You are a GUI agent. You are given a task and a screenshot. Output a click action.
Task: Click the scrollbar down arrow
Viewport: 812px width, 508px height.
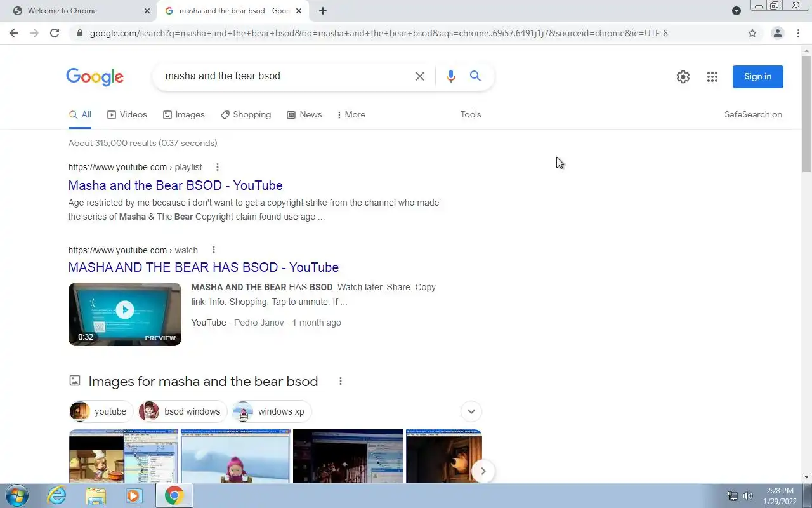click(807, 477)
